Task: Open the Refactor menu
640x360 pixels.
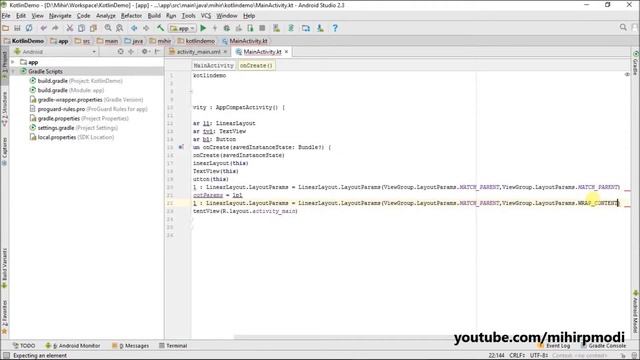Action: click(131, 16)
